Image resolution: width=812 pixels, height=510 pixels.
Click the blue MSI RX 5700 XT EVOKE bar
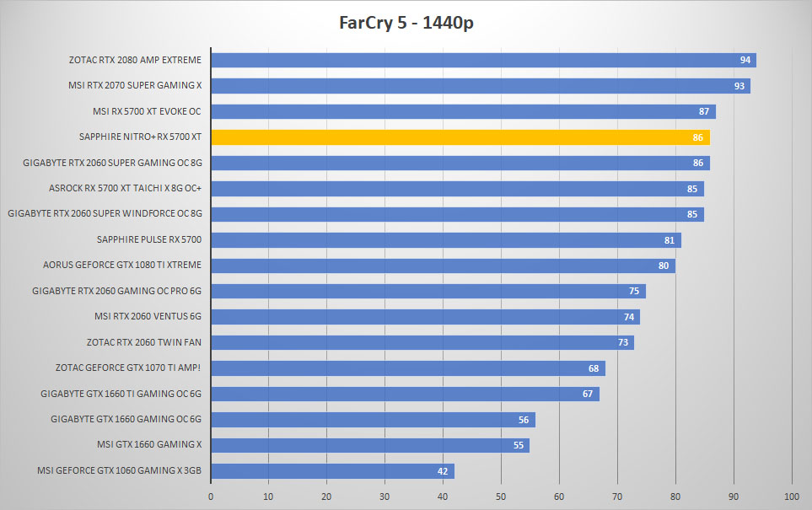pos(464,111)
